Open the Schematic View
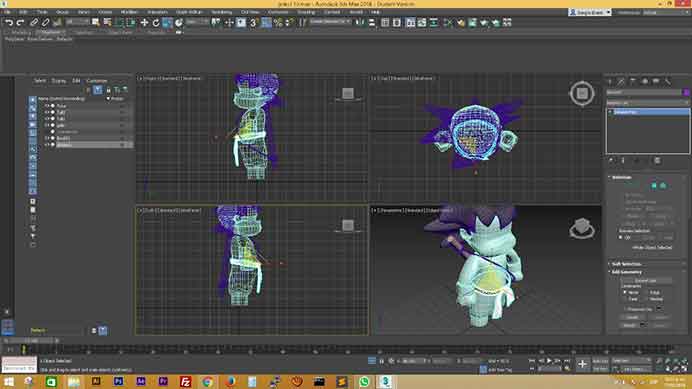692x389 pixels. [x=434, y=23]
